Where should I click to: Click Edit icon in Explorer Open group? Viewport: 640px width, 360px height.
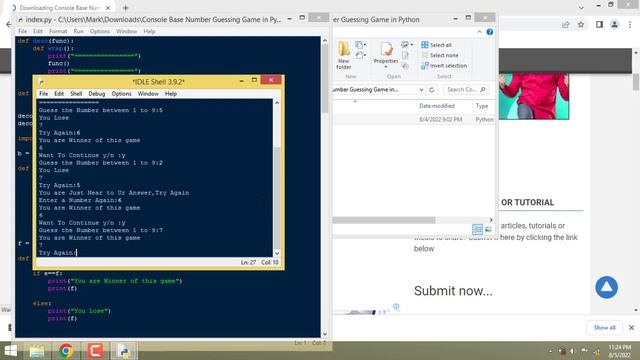(x=405, y=55)
